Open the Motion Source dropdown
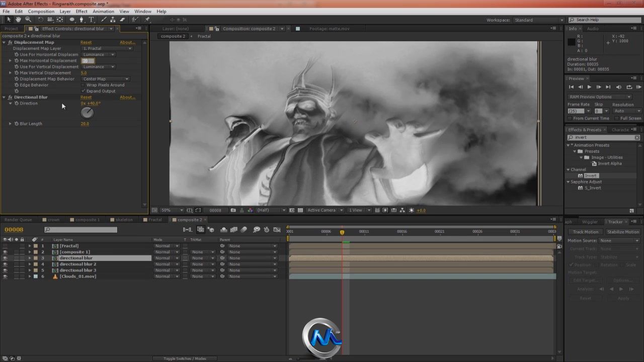The height and width of the screenshot is (362, 644). click(619, 240)
